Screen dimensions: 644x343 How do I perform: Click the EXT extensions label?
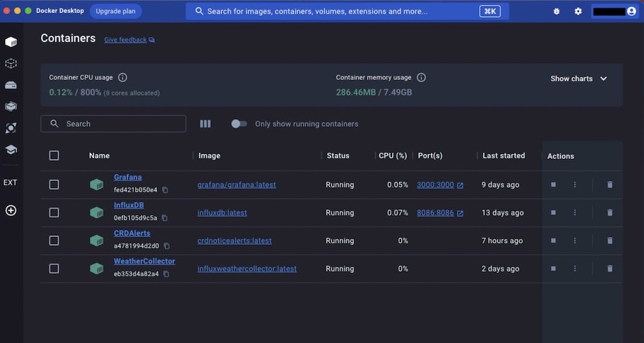point(10,183)
